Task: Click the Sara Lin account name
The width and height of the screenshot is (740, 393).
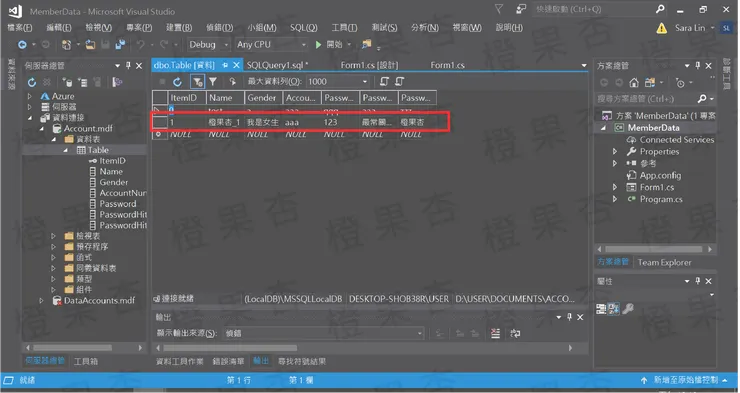Action: [690, 28]
